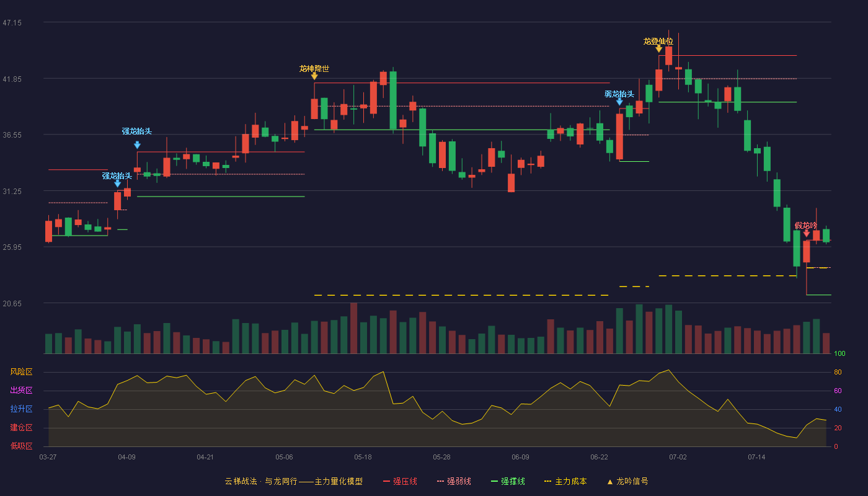Click the 06-09 date label
This screenshot has height=496, width=868.
point(520,457)
